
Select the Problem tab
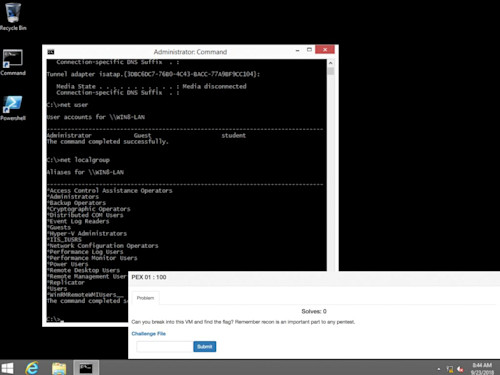click(145, 298)
